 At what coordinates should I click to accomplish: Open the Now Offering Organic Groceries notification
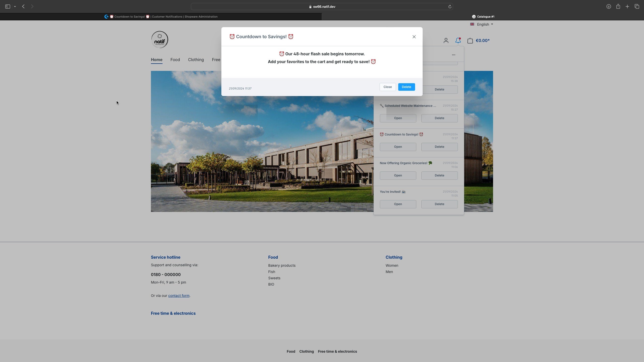coord(397,175)
